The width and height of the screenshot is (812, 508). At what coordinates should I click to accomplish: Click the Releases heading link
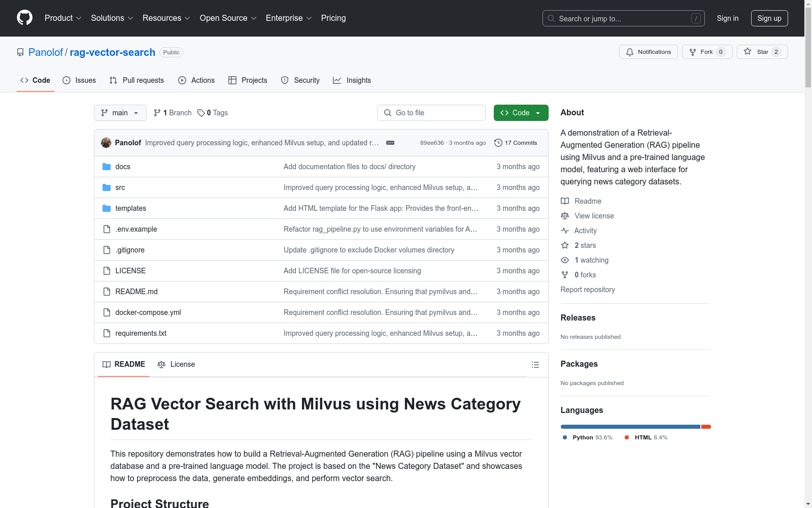pyautogui.click(x=578, y=317)
